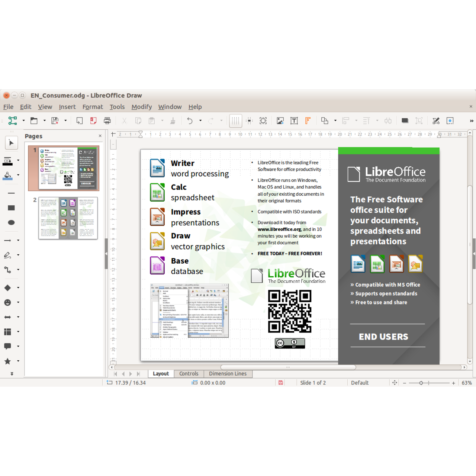Insert a Text Box from the toolbar
The image size is (476, 476).
coord(294,121)
